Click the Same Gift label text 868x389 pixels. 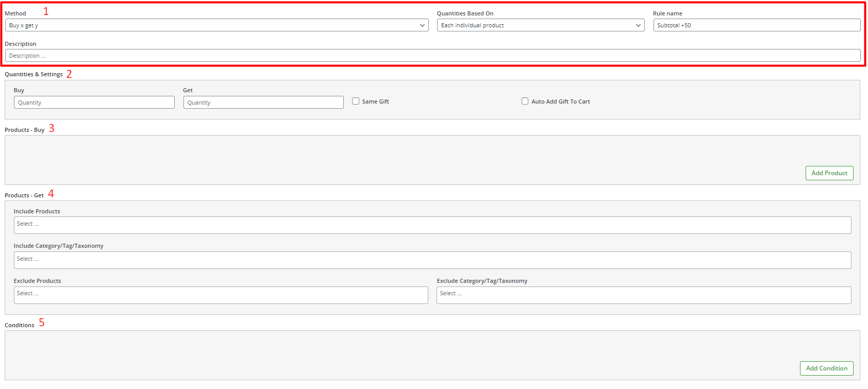click(x=375, y=102)
